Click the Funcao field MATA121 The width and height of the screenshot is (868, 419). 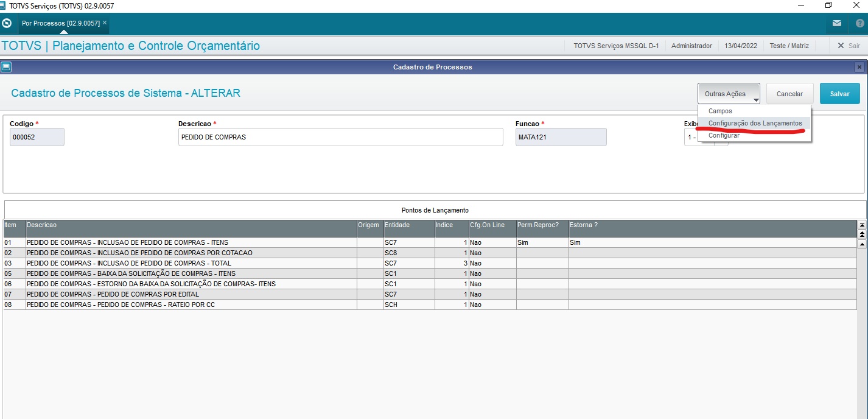[561, 137]
